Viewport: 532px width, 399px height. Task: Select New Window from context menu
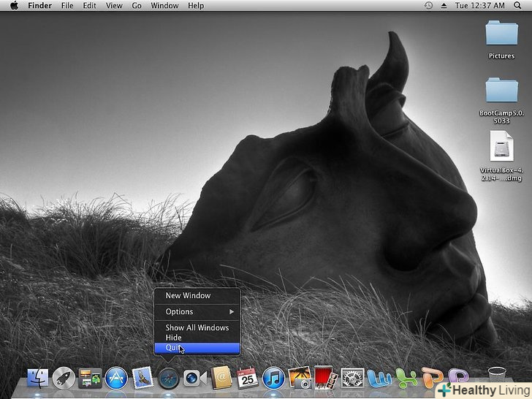188,296
